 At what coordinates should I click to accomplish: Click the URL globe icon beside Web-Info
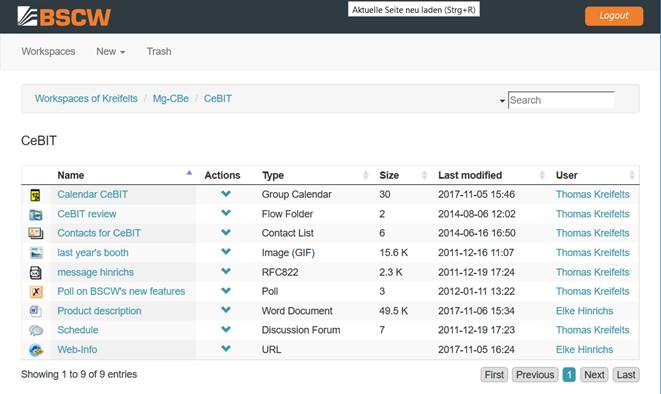point(36,350)
